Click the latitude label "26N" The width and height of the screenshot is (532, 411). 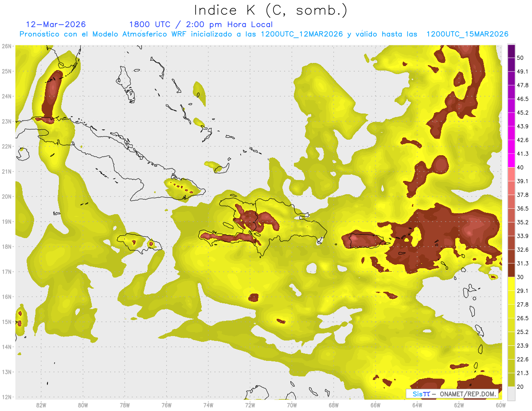(x=7, y=46)
